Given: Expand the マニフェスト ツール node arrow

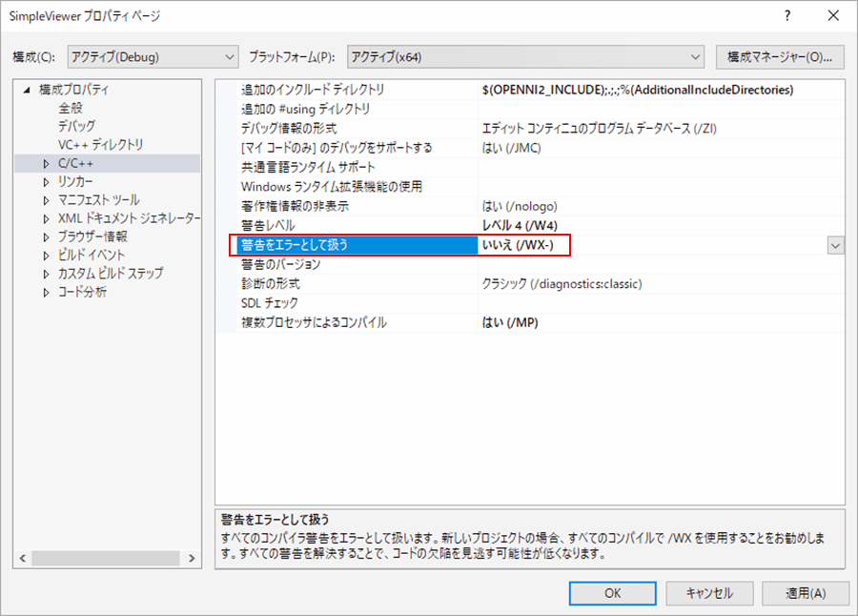Looking at the screenshot, I should click(46, 200).
